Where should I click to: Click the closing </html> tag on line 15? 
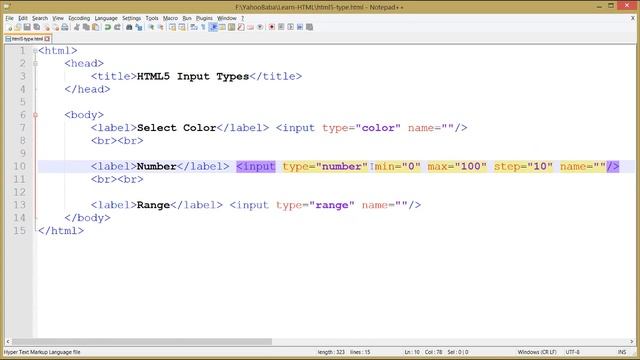click(61, 231)
